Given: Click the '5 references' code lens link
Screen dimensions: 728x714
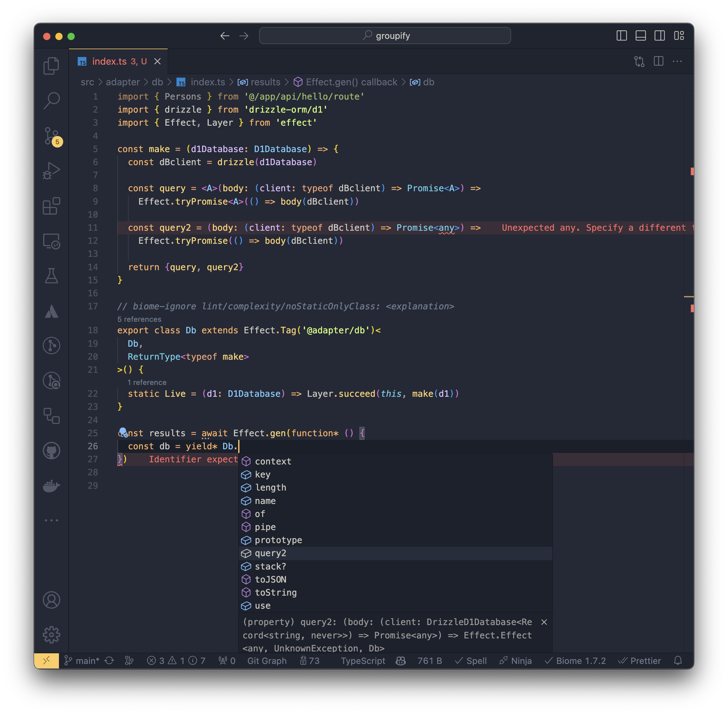Looking at the screenshot, I should (139, 319).
